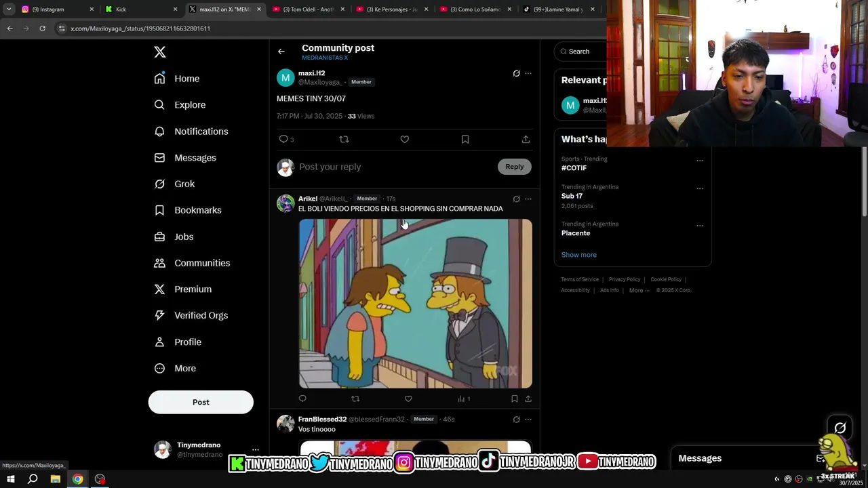Switch to the Tom Odell YouTube tab
The image size is (868, 488).
(309, 9)
